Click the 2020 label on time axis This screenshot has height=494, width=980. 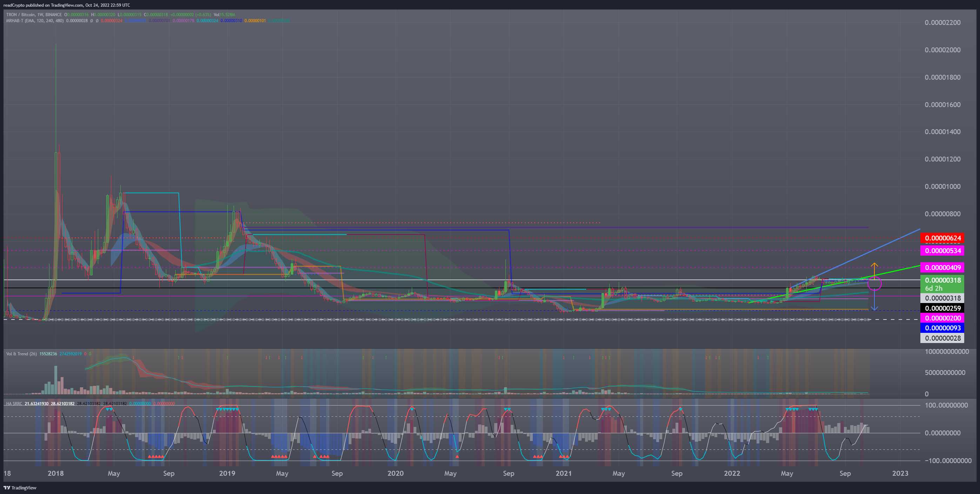395,473
